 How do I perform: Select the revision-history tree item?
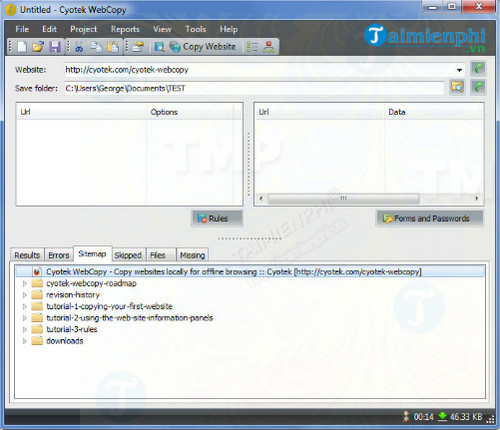coord(73,295)
